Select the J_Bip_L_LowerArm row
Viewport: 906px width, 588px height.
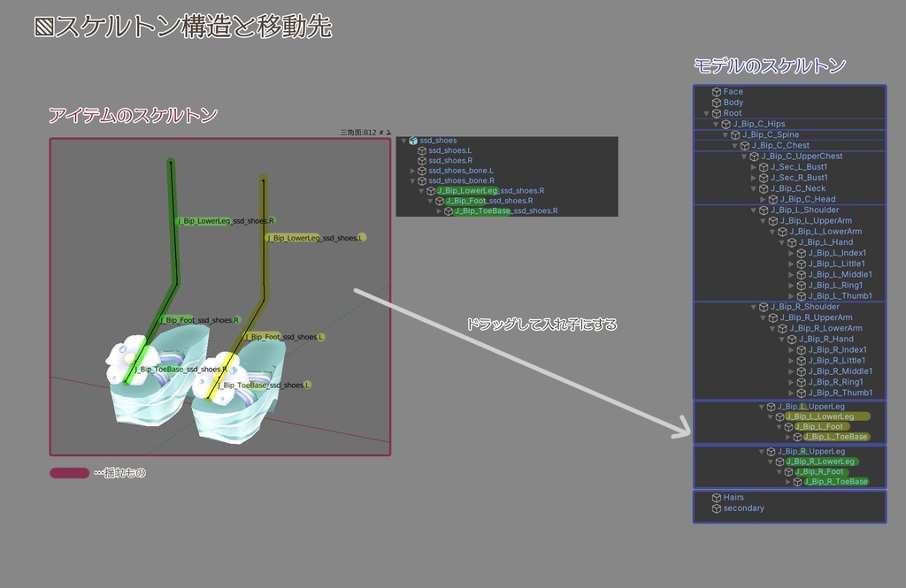[x=825, y=232]
